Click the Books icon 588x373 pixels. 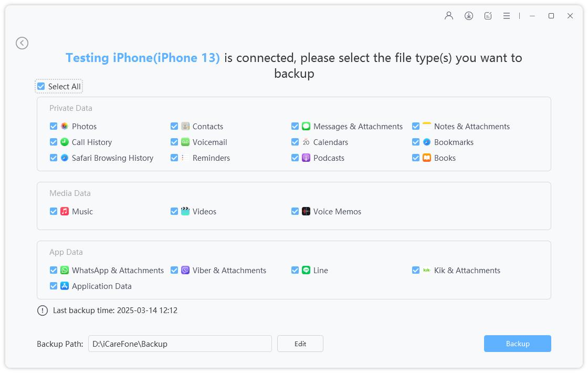(x=427, y=158)
